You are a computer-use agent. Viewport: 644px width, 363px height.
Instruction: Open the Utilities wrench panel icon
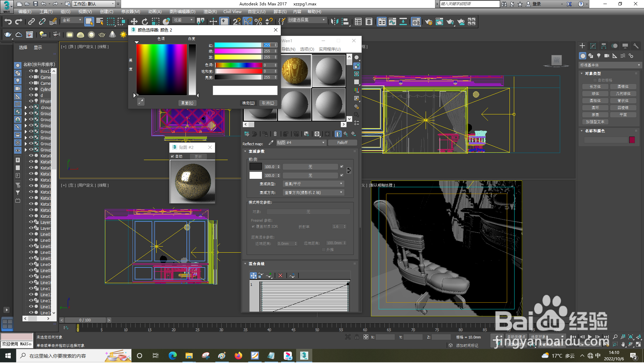pyautogui.click(x=636, y=46)
